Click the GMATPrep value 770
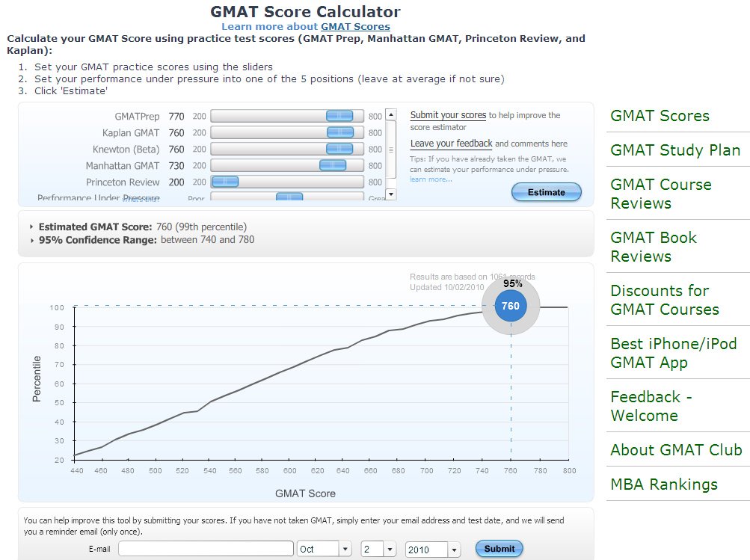 tap(176, 116)
